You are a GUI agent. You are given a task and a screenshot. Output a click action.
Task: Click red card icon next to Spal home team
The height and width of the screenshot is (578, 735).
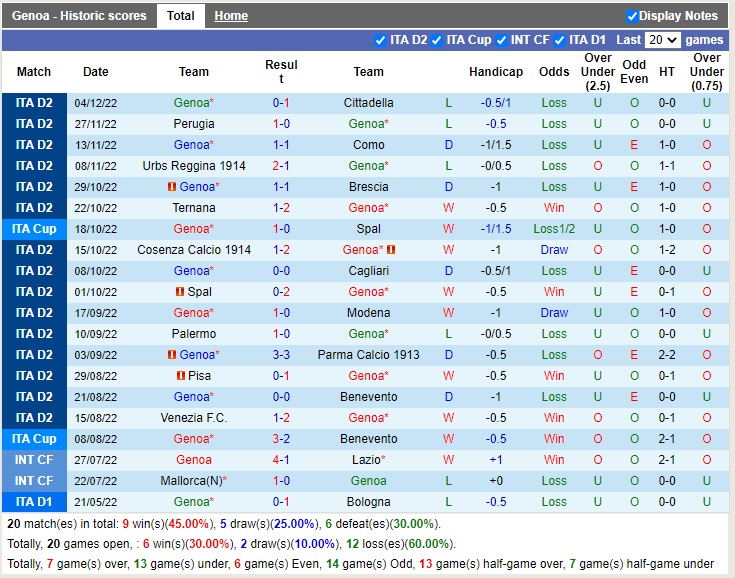click(x=180, y=292)
